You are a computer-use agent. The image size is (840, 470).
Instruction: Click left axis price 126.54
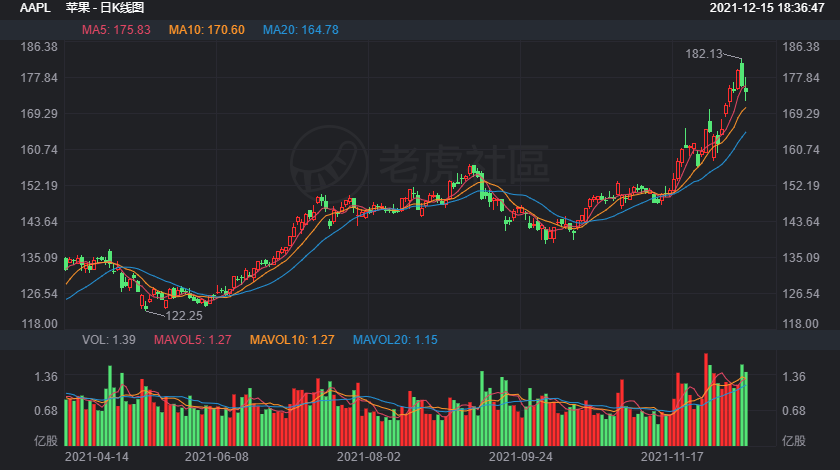(39, 294)
